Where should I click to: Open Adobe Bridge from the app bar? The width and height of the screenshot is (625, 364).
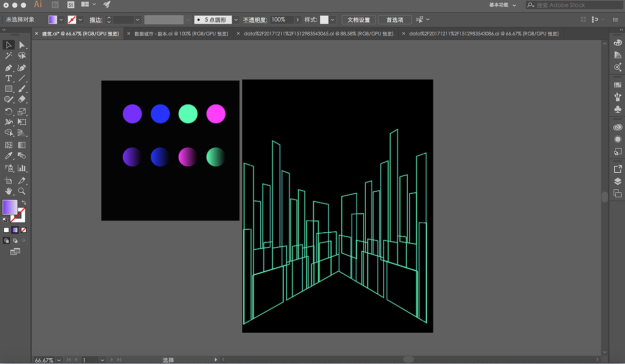(x=55, y=5)
